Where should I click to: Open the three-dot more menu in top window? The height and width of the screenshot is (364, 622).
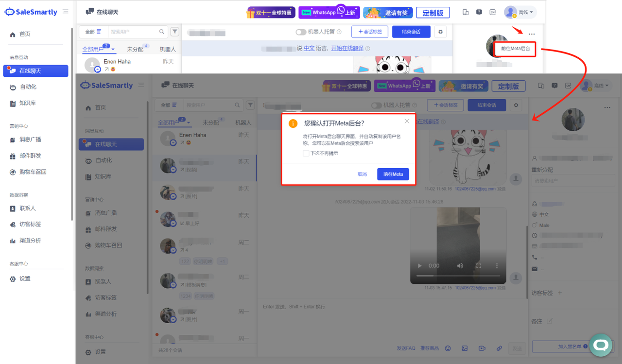[532, 34]
